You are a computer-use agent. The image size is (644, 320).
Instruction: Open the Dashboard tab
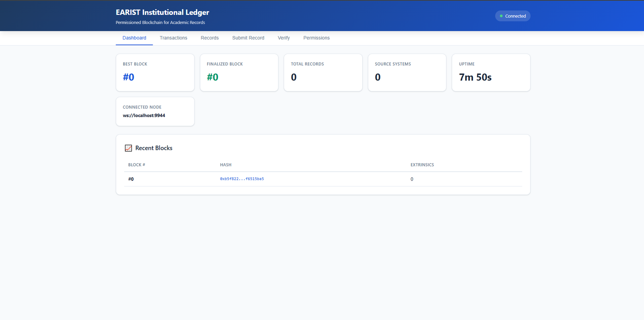pos(134,38)
